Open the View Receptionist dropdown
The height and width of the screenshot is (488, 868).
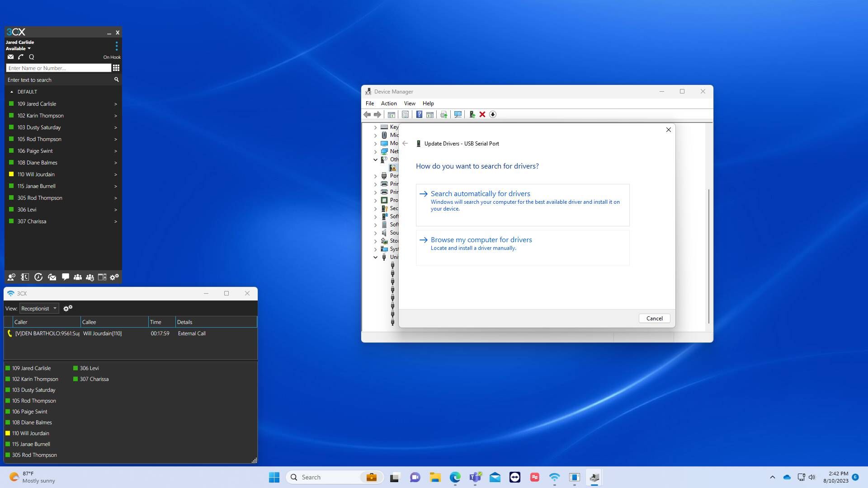[39, 309]
